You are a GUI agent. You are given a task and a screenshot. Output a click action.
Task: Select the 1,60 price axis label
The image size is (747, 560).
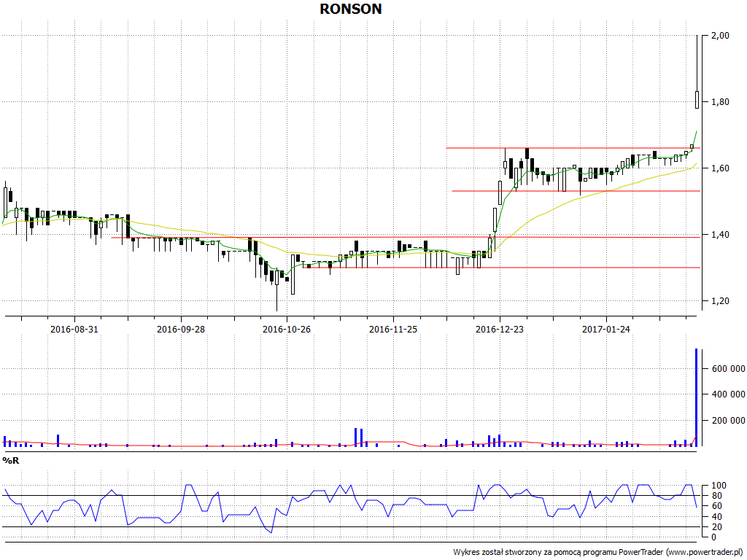720,168
